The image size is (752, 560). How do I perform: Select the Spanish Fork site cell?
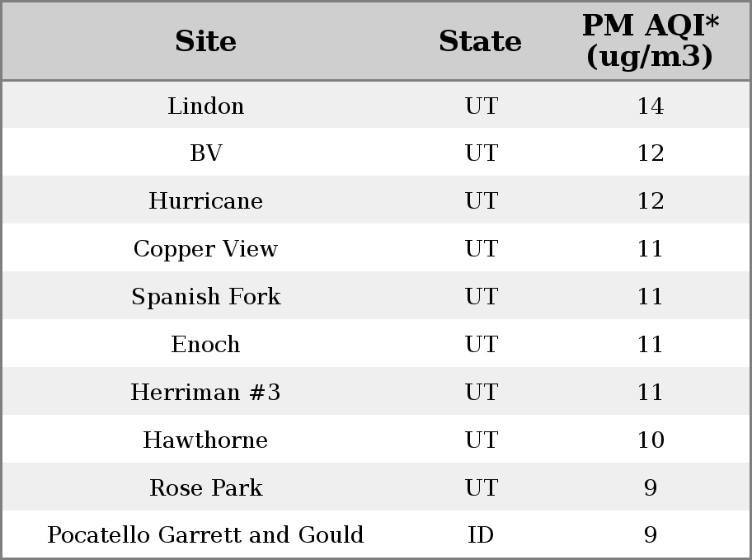pos(206,296)
